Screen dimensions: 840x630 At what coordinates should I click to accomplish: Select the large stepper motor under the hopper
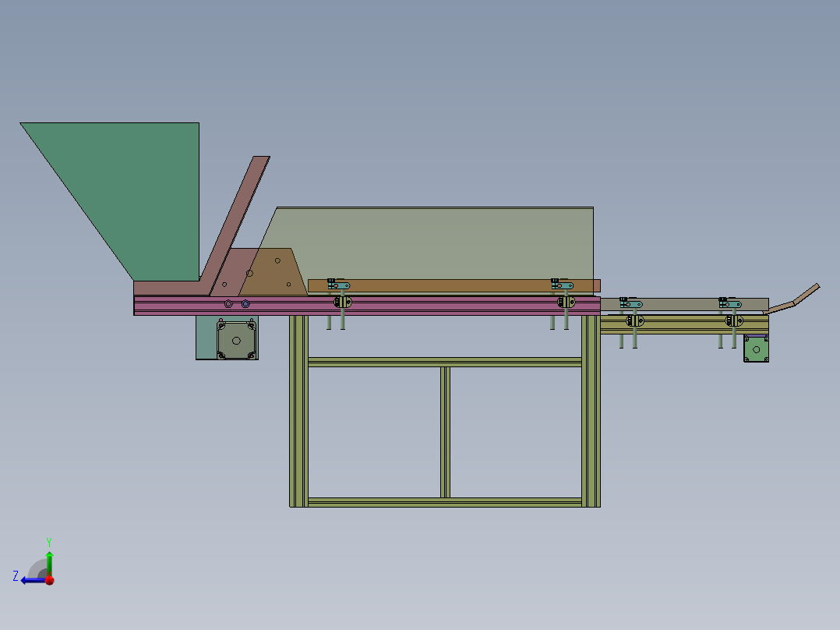click(236, 341)
